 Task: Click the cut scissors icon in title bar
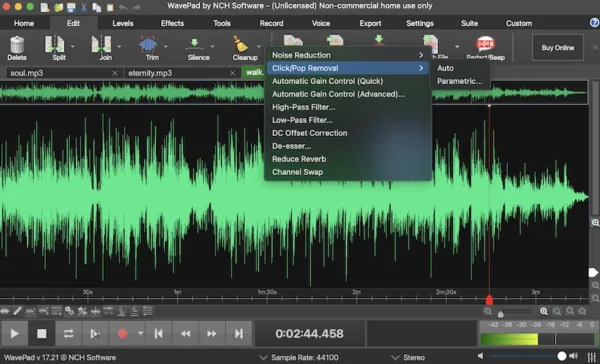84,7
